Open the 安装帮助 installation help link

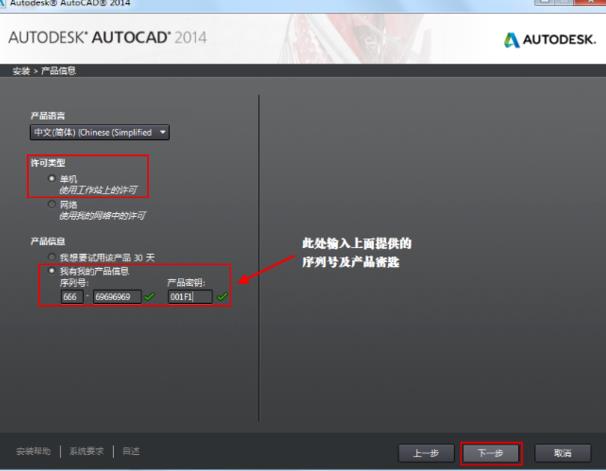tap(33, 452)
